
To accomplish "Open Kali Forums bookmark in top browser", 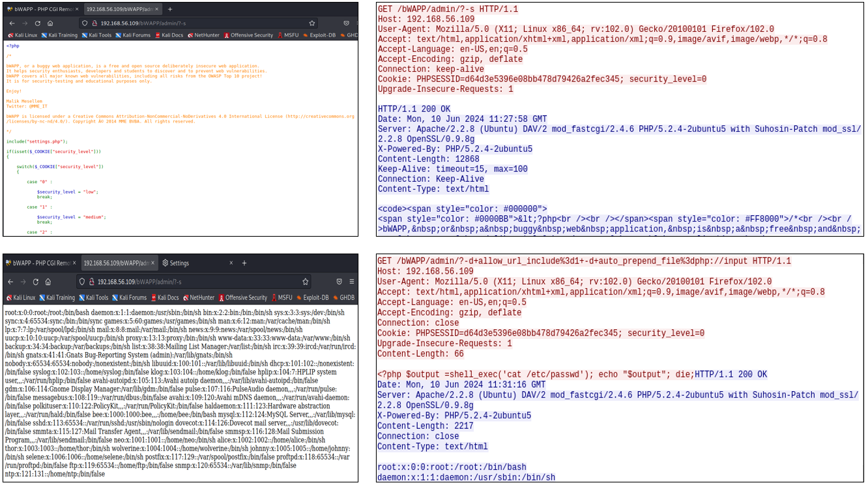I will (x=133, y=35).
